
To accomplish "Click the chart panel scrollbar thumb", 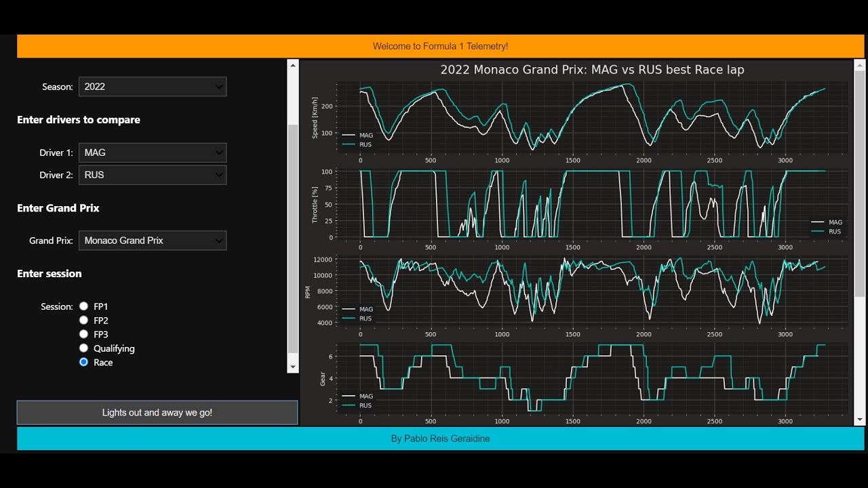I will (x=860, y=183).
